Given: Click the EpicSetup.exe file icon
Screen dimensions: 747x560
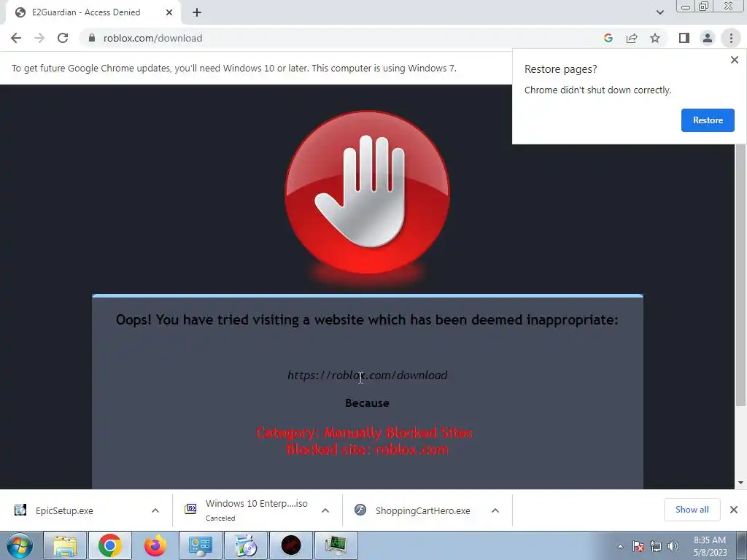Looking at the screenshot, I should pos(20,510).
